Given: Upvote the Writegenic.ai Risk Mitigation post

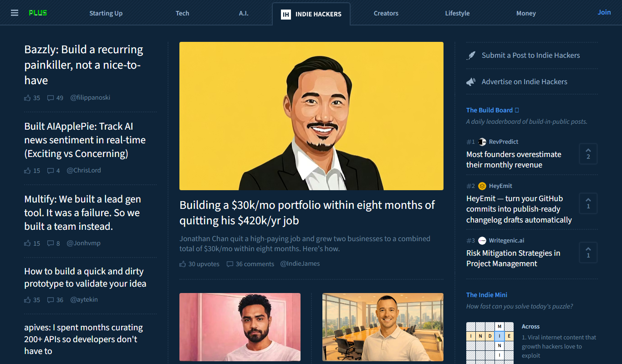Looking at the screenshot, I should coord(588,253).
